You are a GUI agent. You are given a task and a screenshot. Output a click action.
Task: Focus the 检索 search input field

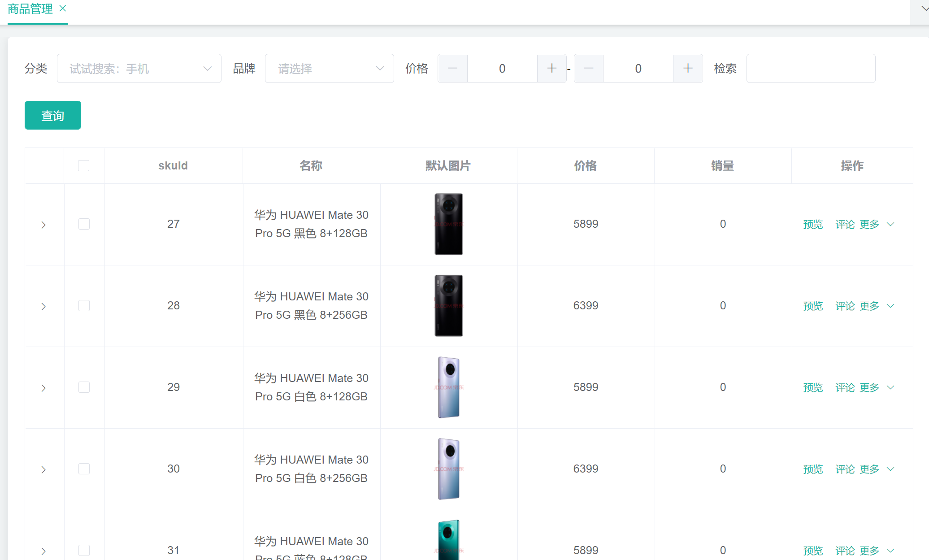[x=811, y=69]
